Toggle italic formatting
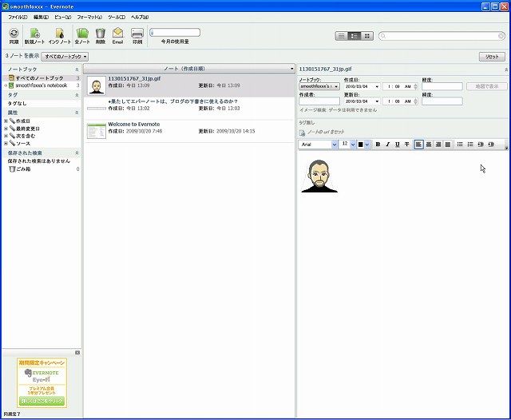The image size is (511, 420). 387,144
